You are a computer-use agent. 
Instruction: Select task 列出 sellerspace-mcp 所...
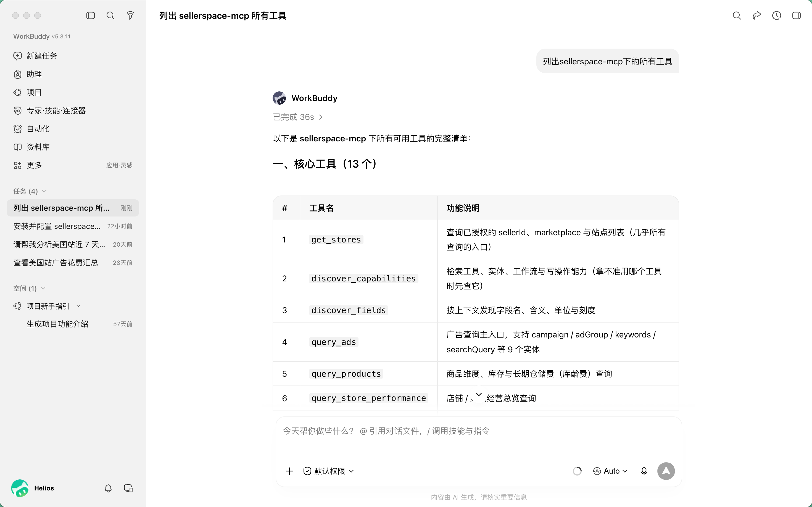(x=73, y=208)
